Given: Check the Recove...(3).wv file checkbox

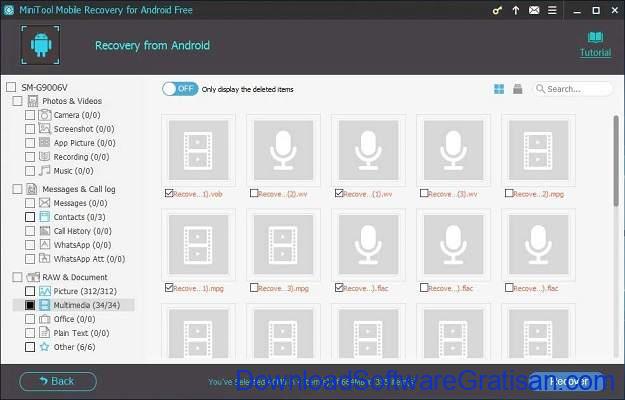Looking at the screenshot, I should 424,193.
